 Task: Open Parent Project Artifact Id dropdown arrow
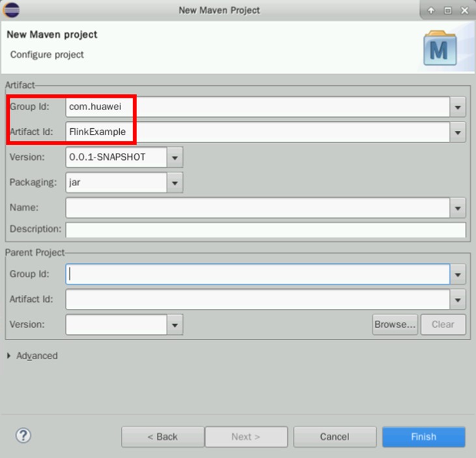coord(458,300)
